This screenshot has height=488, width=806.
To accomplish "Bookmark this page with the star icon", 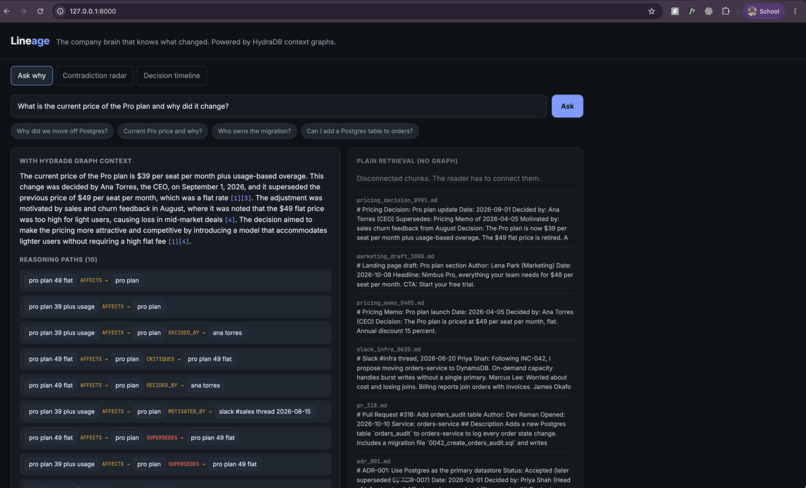I will click(x=651, y=11).
